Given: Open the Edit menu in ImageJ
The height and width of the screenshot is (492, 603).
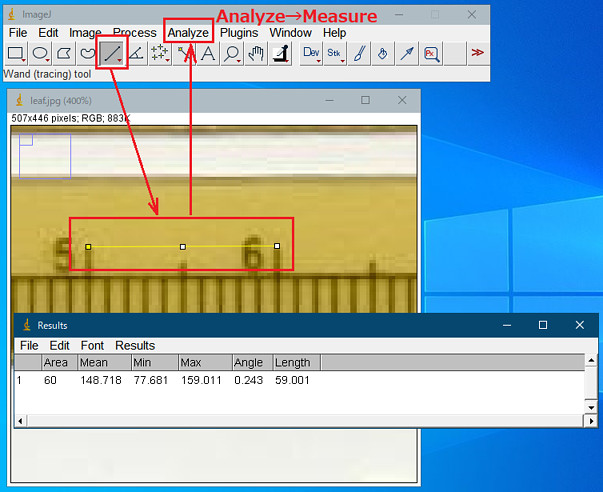Looking at the screenshot, I should (x=48, y=33).
